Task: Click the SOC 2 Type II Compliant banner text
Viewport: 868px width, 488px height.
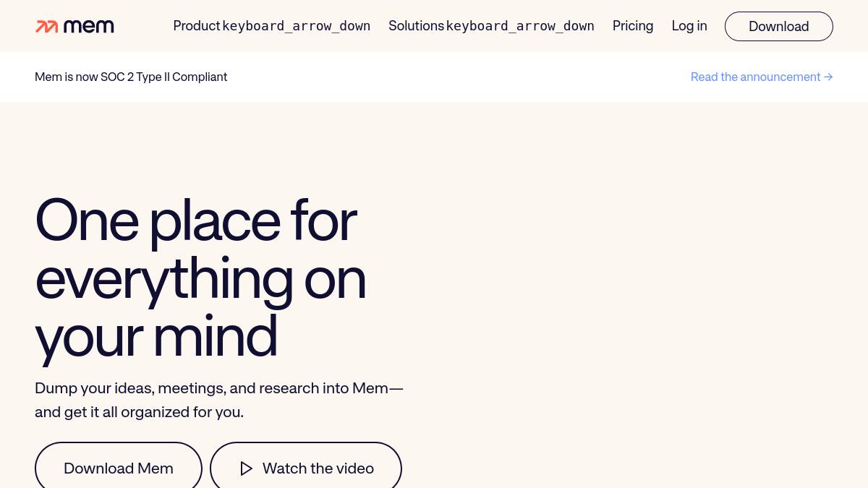Action: coord(131,77)
